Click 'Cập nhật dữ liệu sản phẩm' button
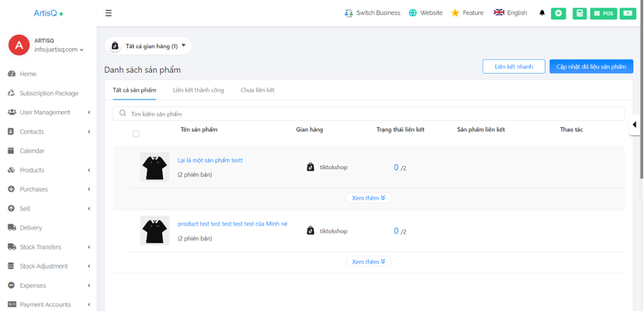644x312 pixels. pyautogui.click(x=590, y=67)
